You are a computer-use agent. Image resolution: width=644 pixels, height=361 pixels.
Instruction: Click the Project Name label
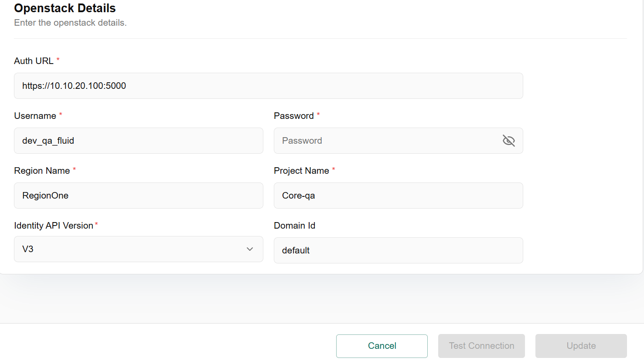pyautogui.click(x=301, y=171)
